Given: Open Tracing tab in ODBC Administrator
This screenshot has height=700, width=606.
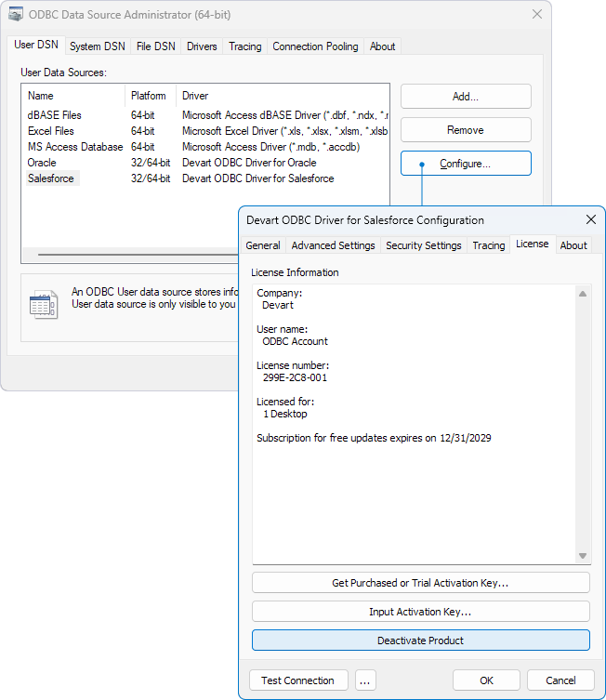Looking at the screenshot, I should click(245, 46).
